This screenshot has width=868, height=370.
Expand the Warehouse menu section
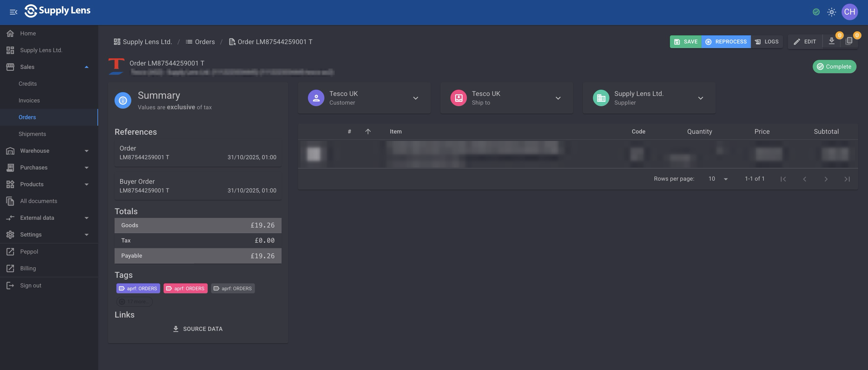(x=49, y=151)
